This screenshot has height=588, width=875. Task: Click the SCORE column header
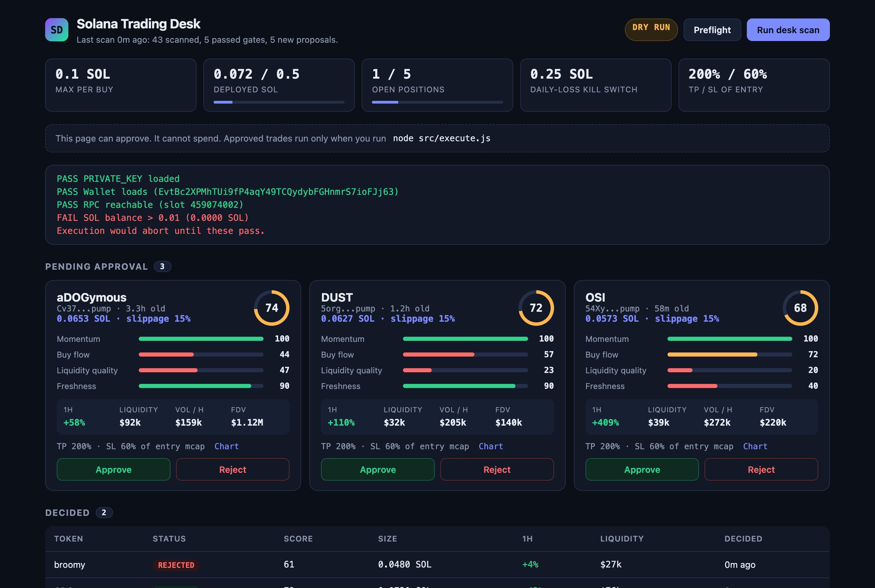click(298, 539)
